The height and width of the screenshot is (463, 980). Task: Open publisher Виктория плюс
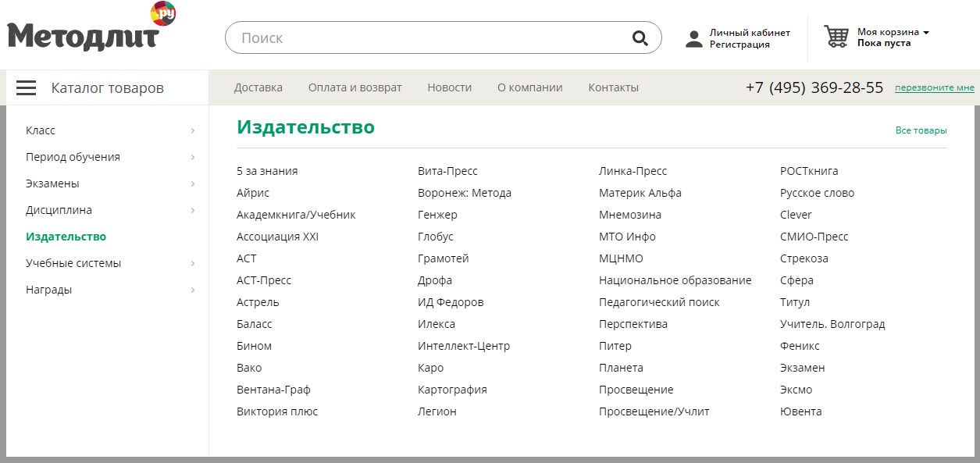277,411
